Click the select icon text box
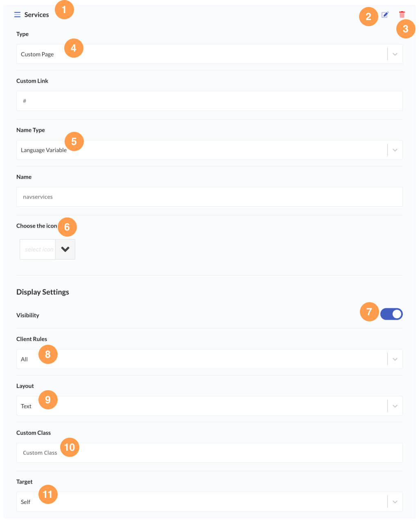 click(x=38, y=249)
